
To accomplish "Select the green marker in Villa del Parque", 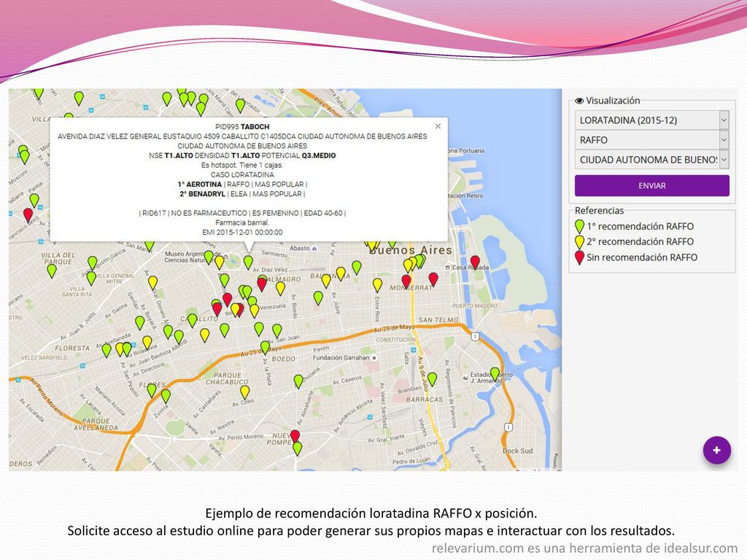I will (x=52, y=271).
